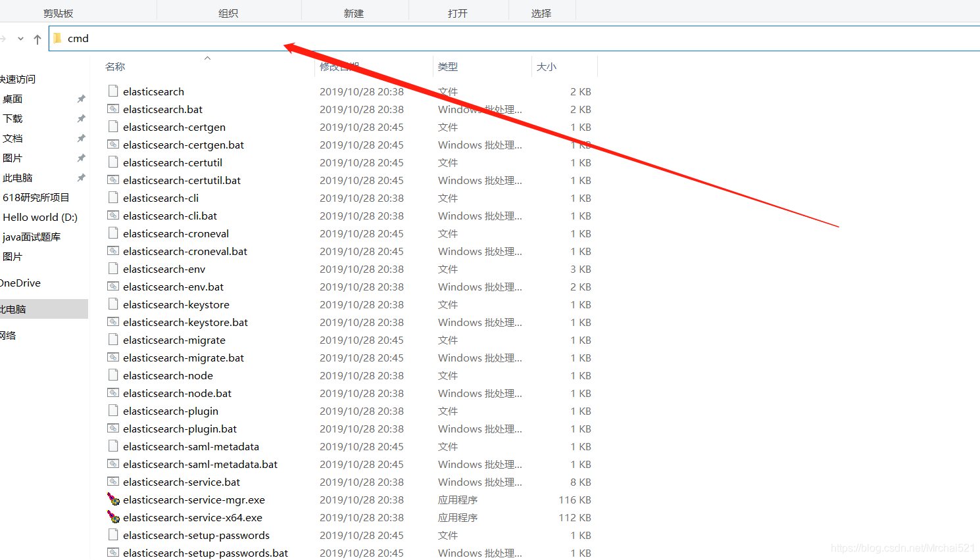
Task: Select elasticsearch-service.bat file icon
Action: click(x=113, y=481)
